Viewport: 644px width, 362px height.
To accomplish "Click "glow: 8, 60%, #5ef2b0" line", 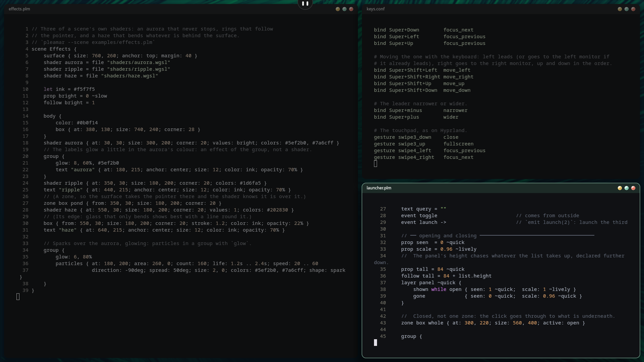I will pyautogui.click(x=87, y=163).
